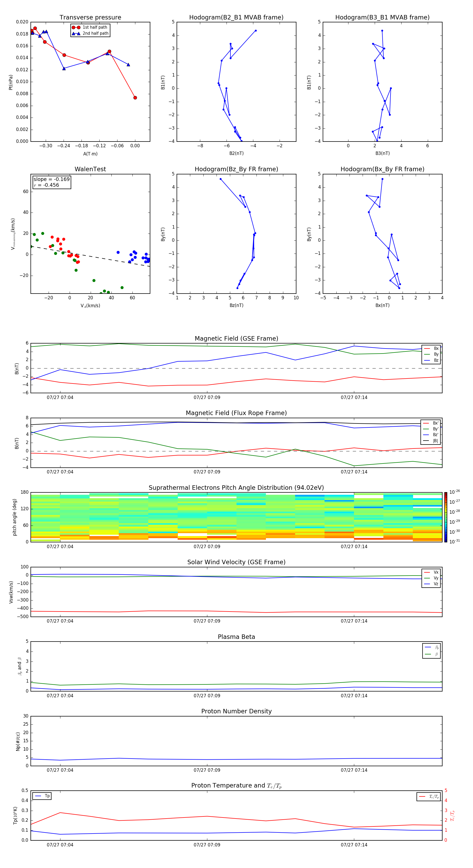Image resolution: width=473 pixels, height=868 pixels.
Task: Click the 'Magnetic Field (Flux Rope Frame)' title
Action: [x=236, y=413]
